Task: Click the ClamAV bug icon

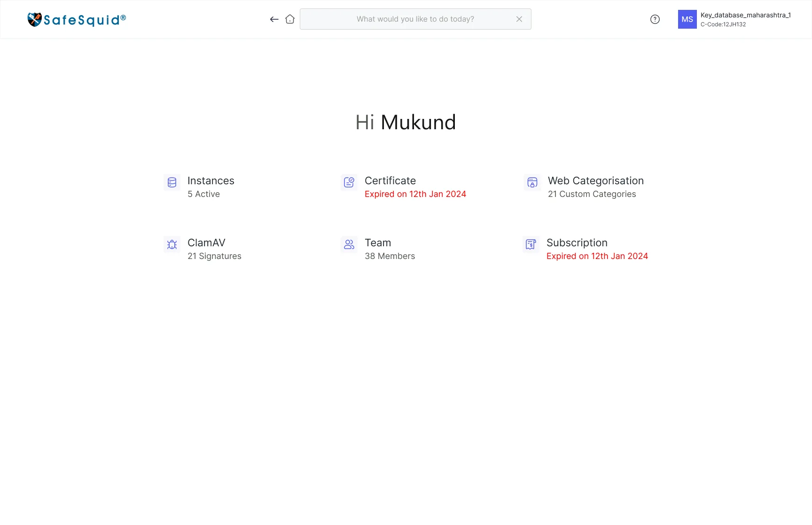Action: coord(172,244)
